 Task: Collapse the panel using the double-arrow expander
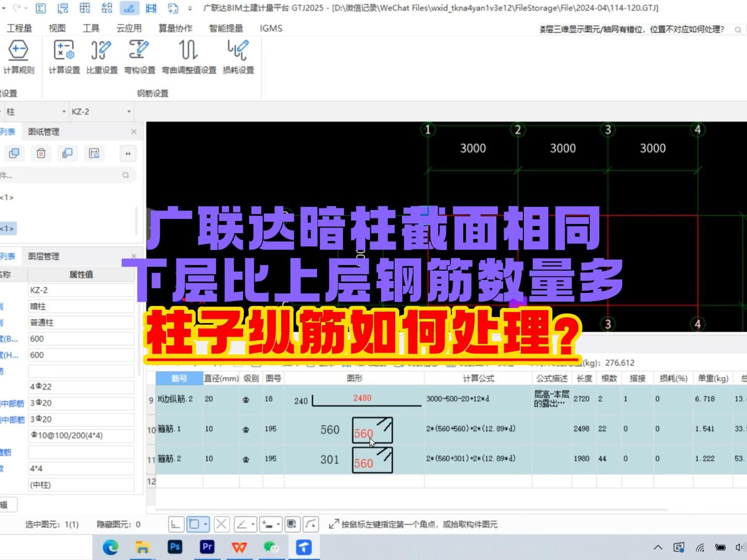coord(127,153)
